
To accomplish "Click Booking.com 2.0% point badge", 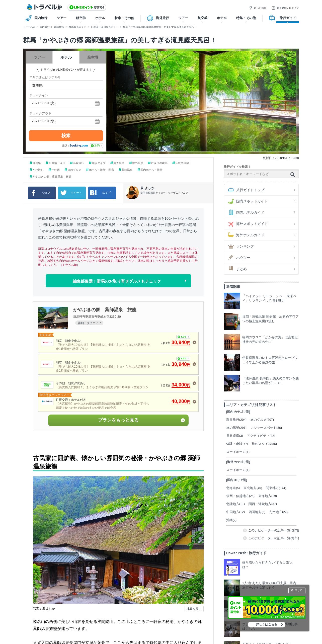I will (96, 146).
